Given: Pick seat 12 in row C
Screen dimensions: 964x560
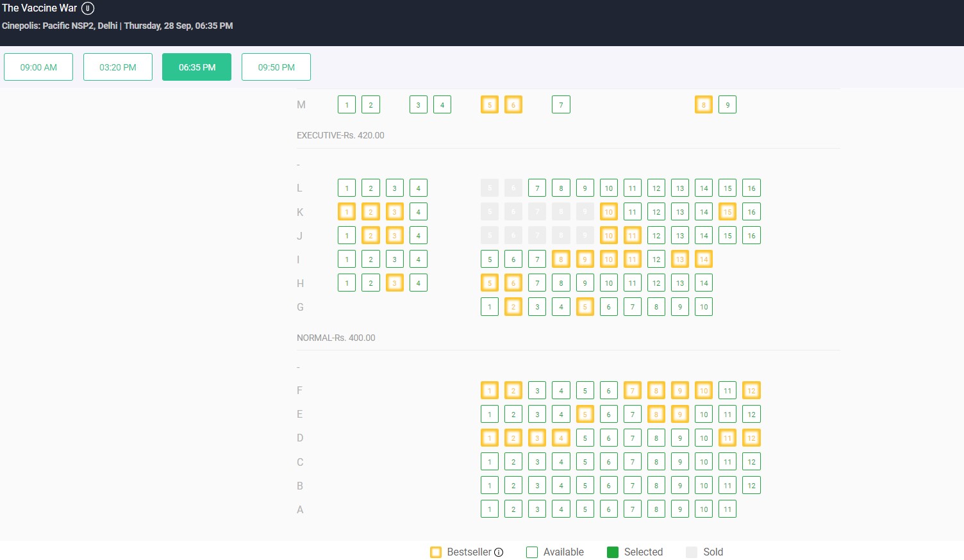Looking at the screenshot, I should [751, 462].
